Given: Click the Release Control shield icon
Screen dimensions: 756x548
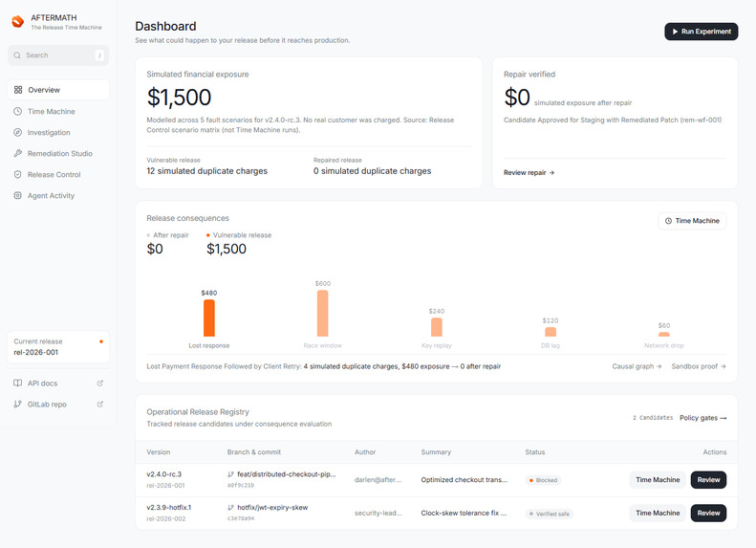Looking at the screenshot, I should [x=18, y=175].
